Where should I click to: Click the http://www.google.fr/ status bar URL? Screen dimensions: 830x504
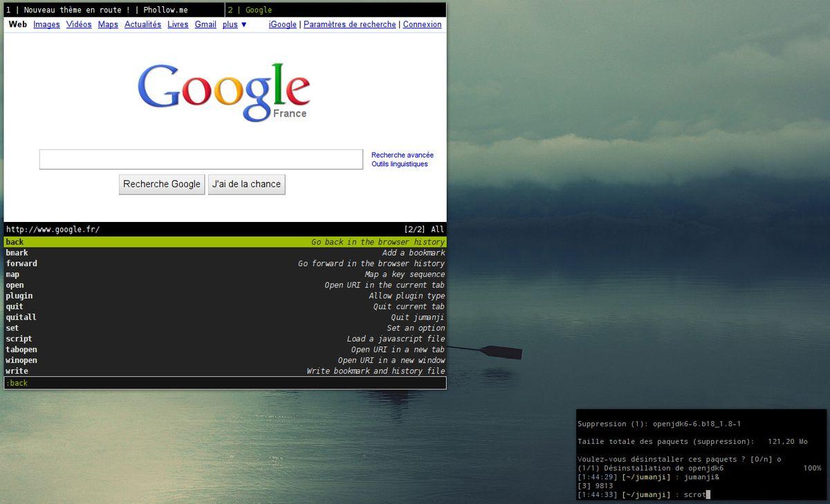(x=53, y=230)
